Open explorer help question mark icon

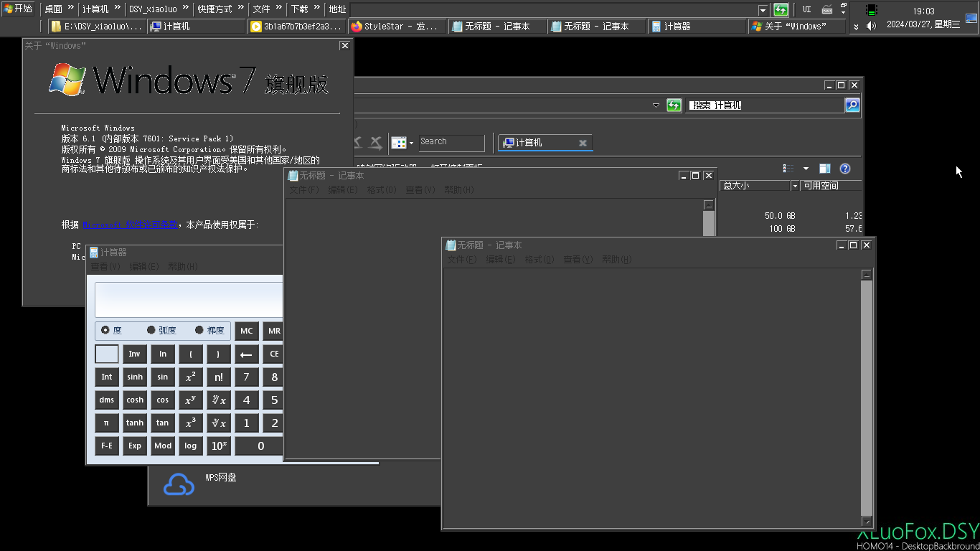coord(845,169)
